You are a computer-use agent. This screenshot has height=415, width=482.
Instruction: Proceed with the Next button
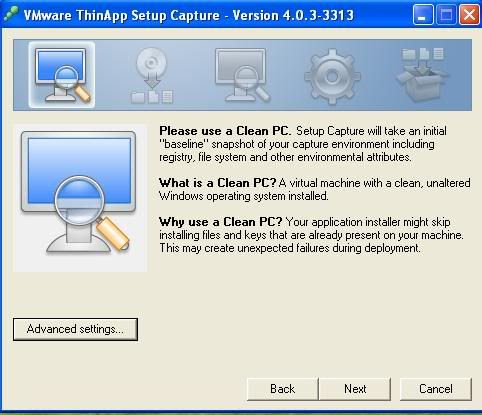pos(355,389)
